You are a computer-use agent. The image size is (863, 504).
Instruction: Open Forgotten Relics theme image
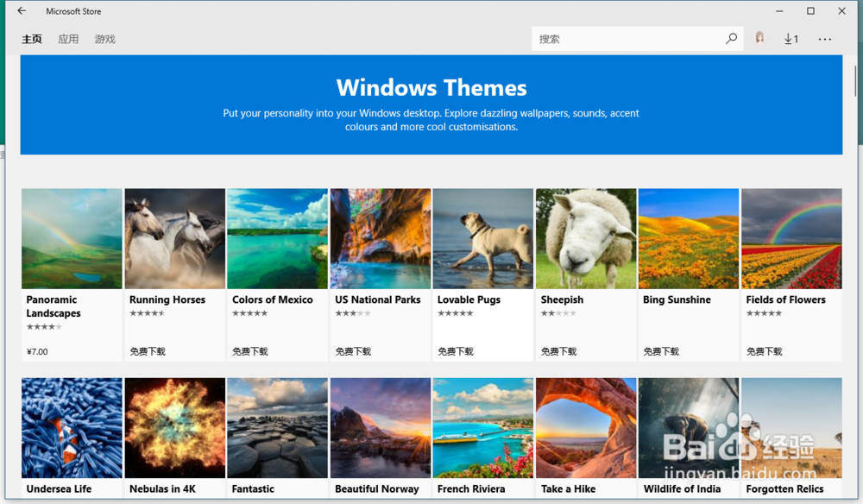pos(791,427)
